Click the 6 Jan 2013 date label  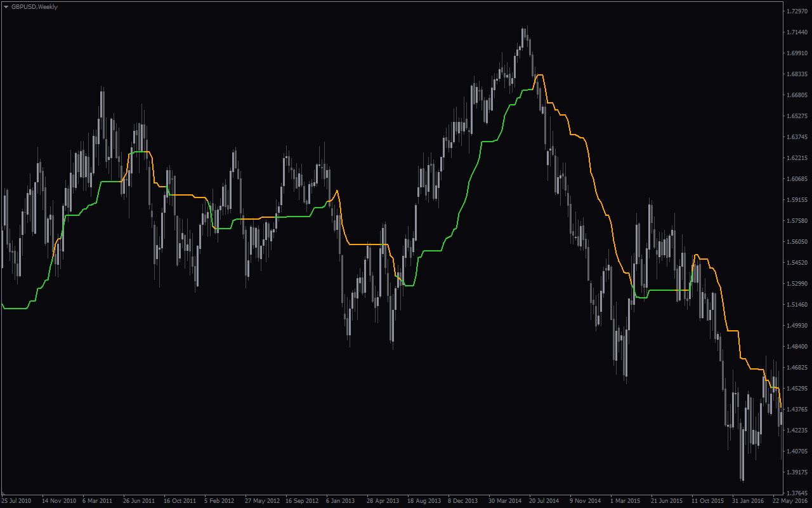pyautogui.click(x=341, y=501)
